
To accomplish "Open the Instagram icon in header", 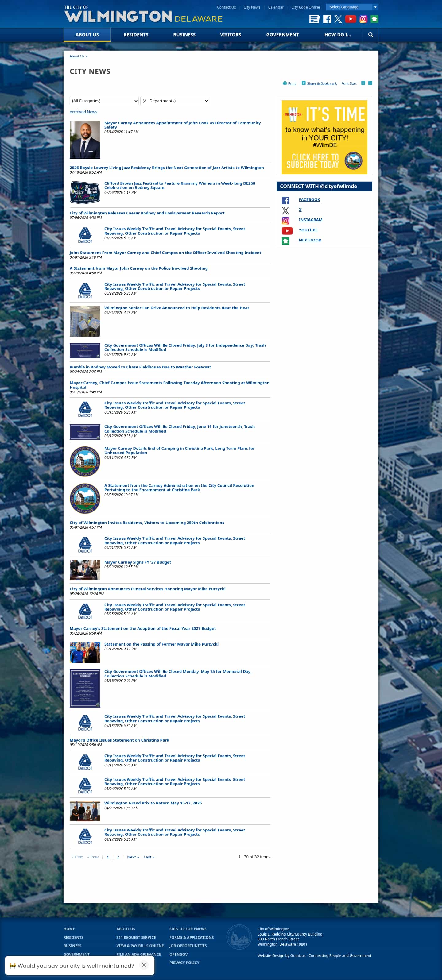I will click(363, 19).
